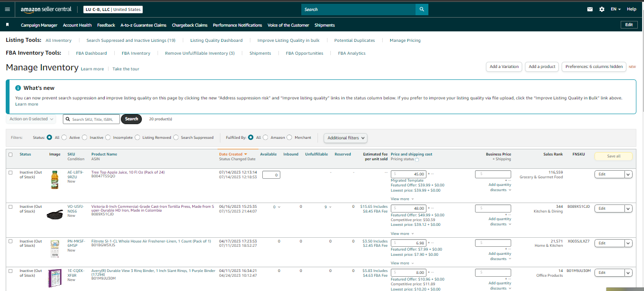Screen dimensions: 644x291
Task: Select the All status radio button
Action: [50, 137]
